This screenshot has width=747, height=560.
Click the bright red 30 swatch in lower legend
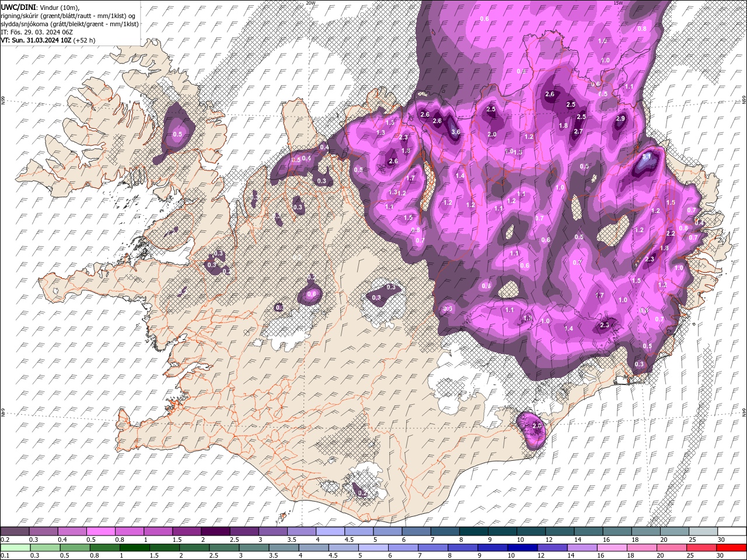point(731,548)
